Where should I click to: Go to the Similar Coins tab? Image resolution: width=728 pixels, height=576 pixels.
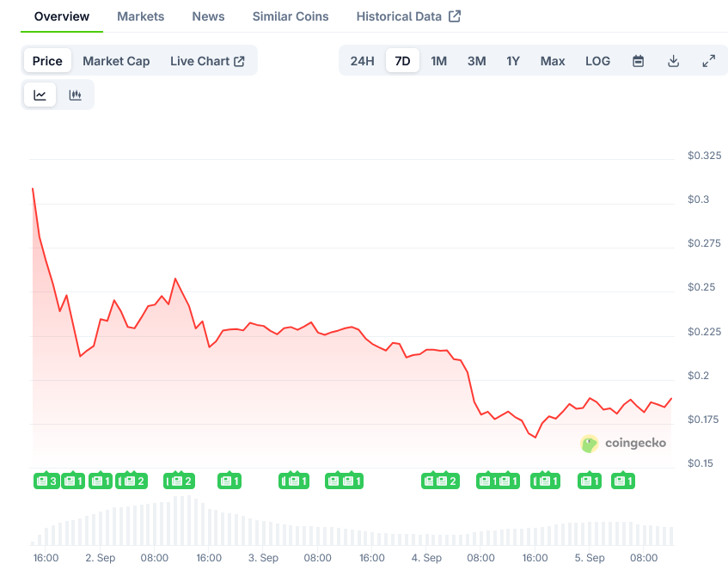click(x=291, y=16)
